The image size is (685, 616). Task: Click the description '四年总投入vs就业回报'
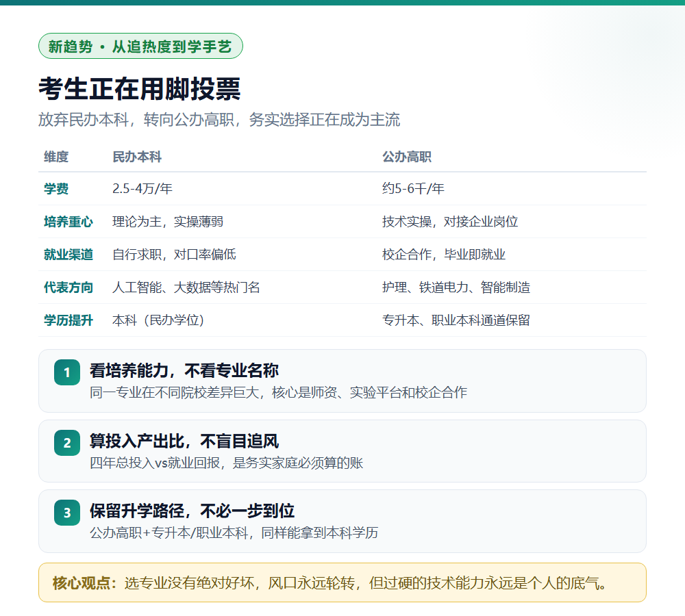pos(155,463)
